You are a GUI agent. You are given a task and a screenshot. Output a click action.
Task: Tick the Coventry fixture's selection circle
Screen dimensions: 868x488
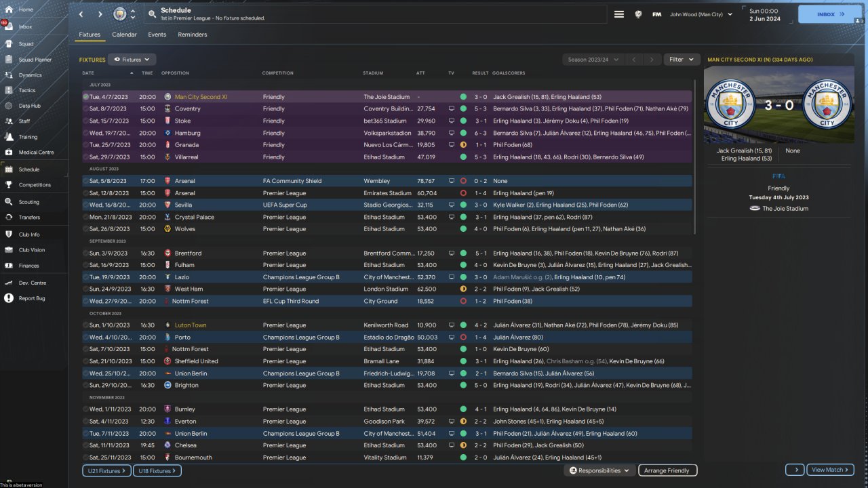pyautogui.click(x=86, y=108)
